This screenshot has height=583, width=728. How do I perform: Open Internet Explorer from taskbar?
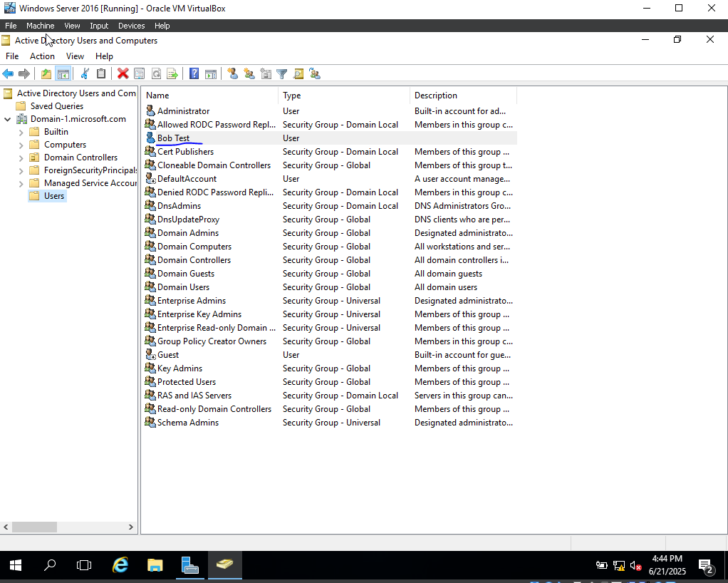pyautogui.click(x=120, y=565)
